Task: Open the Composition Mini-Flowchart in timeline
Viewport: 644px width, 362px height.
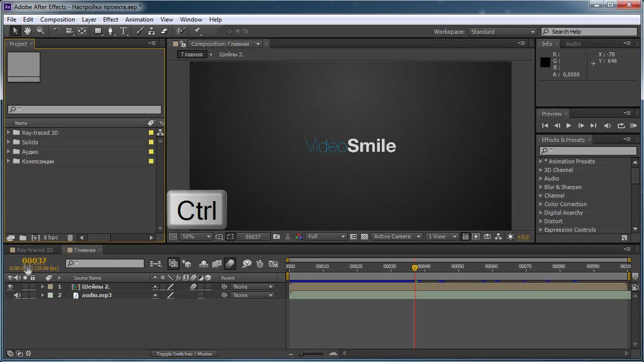Action: click(156, 263)
